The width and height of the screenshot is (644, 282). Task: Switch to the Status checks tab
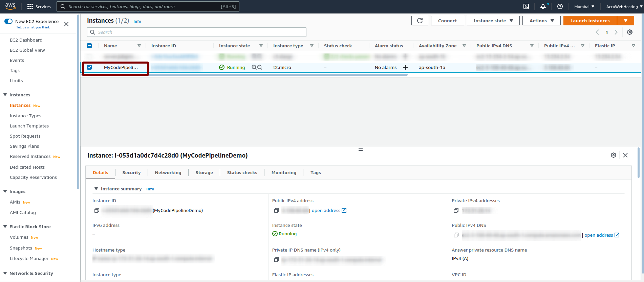coord(242,172)
